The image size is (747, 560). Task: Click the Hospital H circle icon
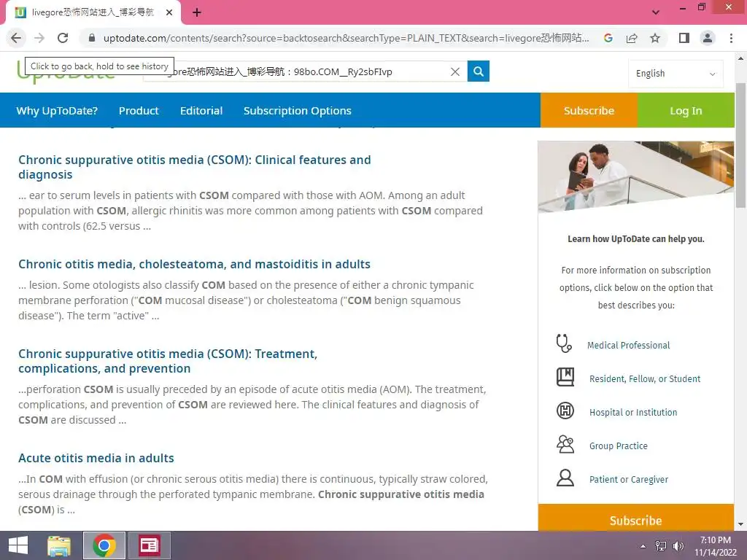(565, 411)
